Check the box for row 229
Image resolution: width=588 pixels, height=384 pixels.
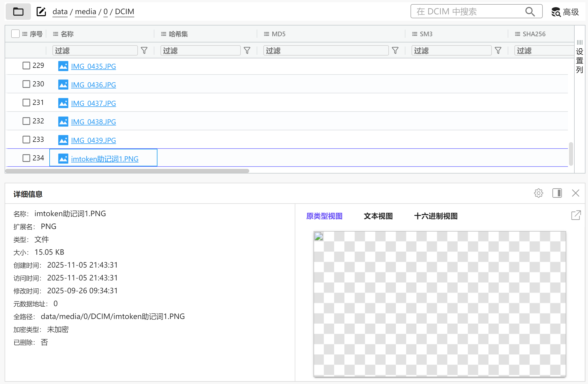26,66
